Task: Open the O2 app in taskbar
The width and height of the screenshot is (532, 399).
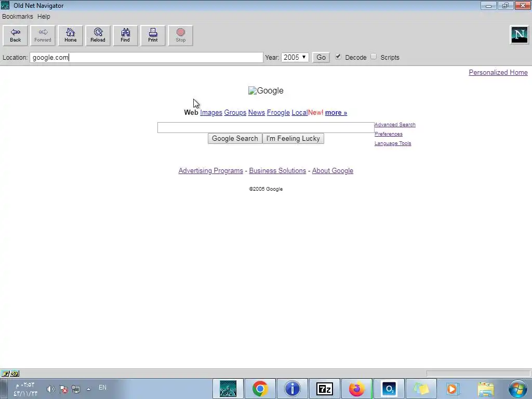Action: click(x=389, y=389)
